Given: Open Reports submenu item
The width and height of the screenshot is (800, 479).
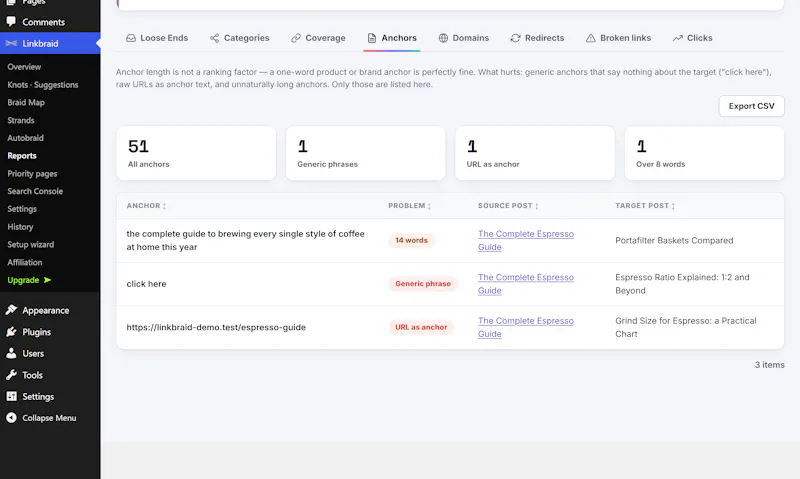Looking at the screenshot, I should pyautogui.click(x=22, y=156).
